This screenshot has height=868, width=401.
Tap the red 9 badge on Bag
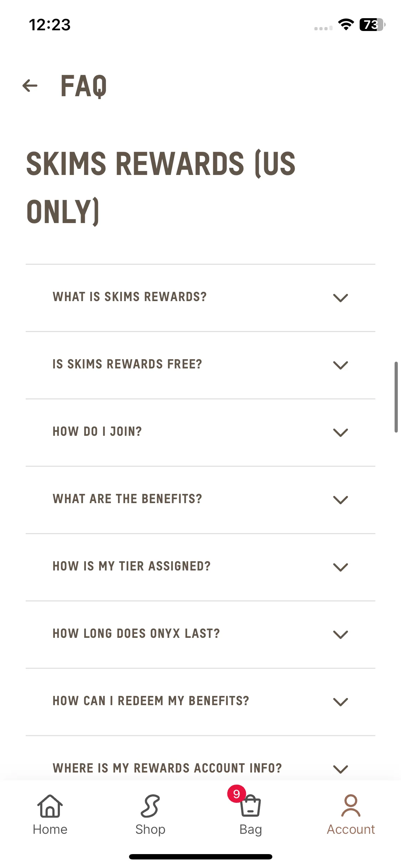tap(236, 794)
